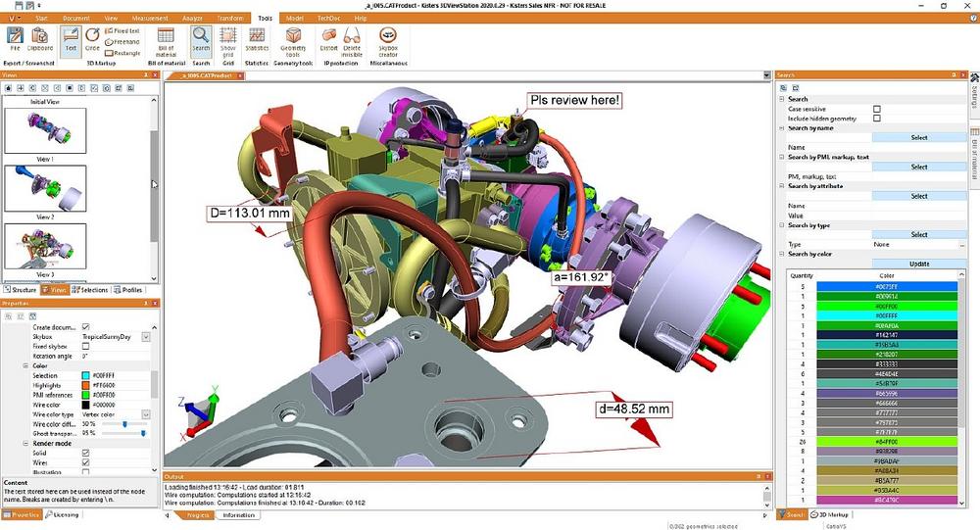Select the Circle markup tool

(x=92, y=39)
